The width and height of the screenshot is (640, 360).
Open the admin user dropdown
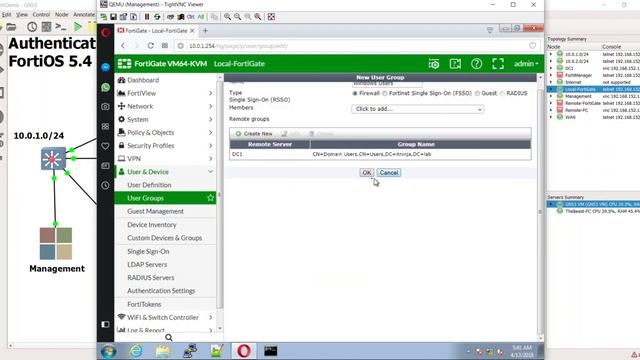pos(526,64)
